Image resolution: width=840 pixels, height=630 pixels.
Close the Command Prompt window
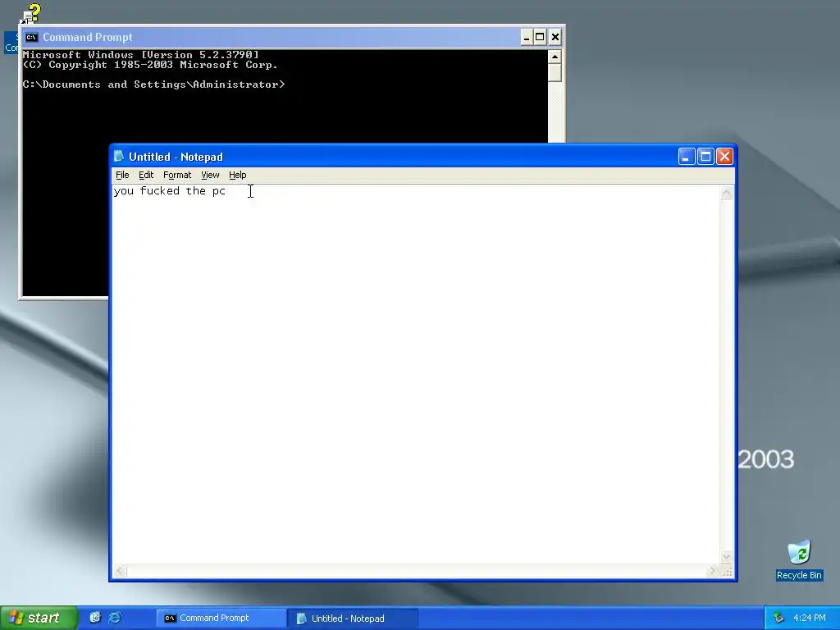[x=555, y=38]
